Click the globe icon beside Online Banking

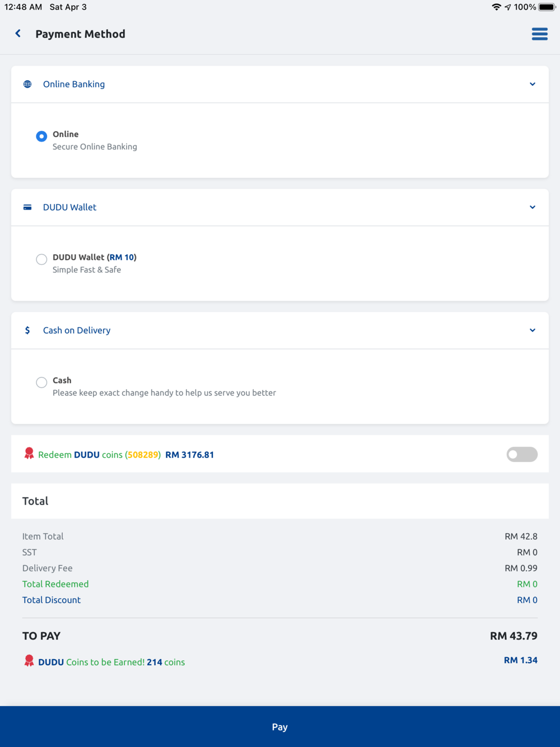coord(27,84)
